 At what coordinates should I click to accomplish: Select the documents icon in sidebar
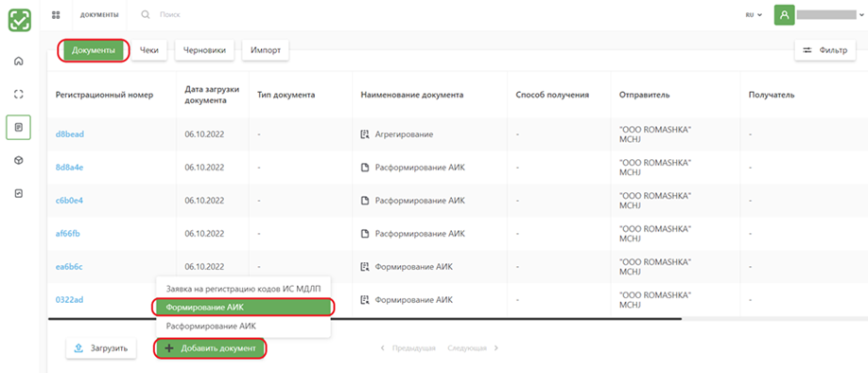tap(18, 128)
